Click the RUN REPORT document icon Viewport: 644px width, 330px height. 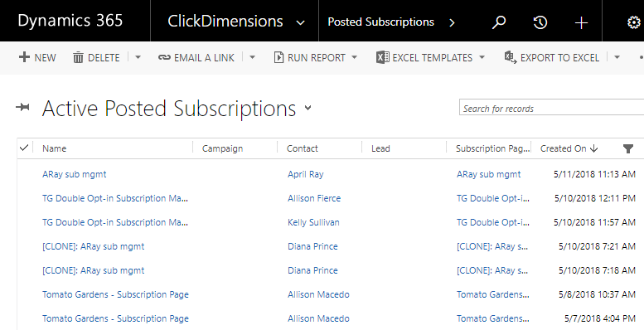(x=278, y=57)
